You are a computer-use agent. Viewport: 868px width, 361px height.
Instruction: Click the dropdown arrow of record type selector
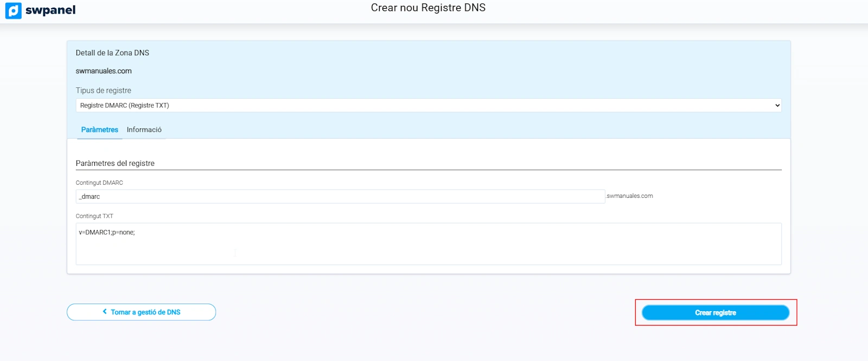pyautogui.click(x=777, y=105)
